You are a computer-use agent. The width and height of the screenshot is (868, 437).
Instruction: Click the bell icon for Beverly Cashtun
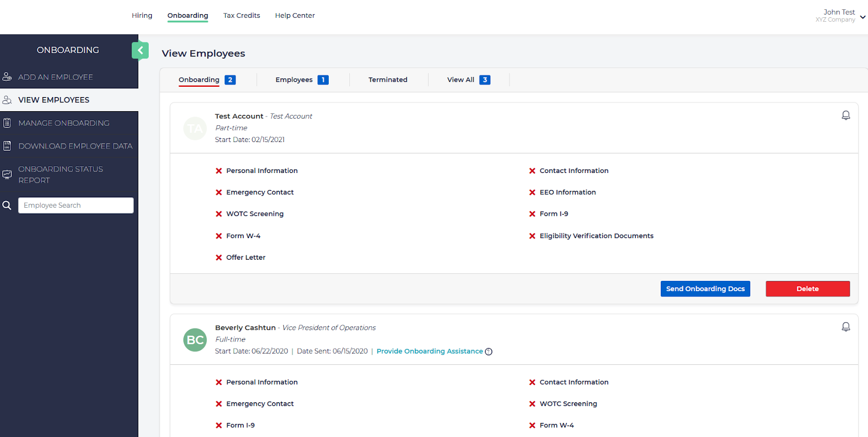(x=845, y=327)
